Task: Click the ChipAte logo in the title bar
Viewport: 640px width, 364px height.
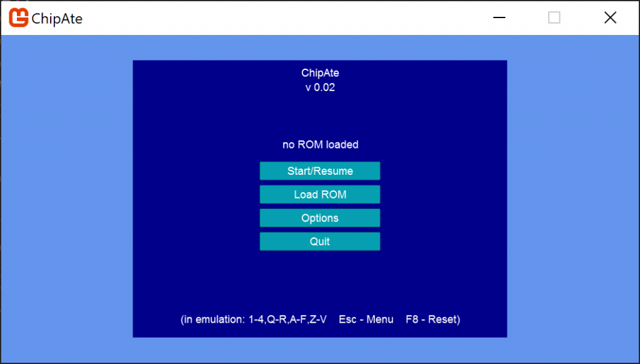Action: [x=17, y=17]
